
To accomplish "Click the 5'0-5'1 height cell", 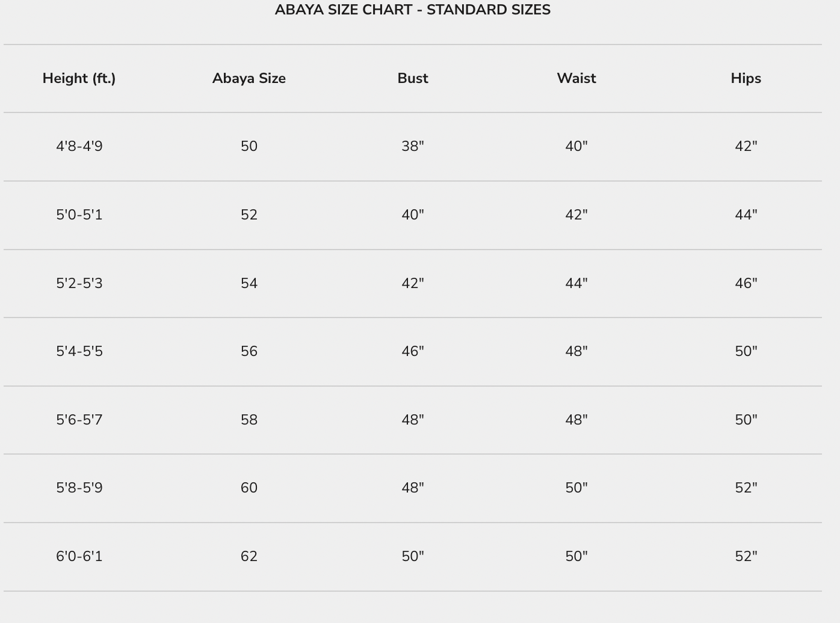I will tap(79, 215).
